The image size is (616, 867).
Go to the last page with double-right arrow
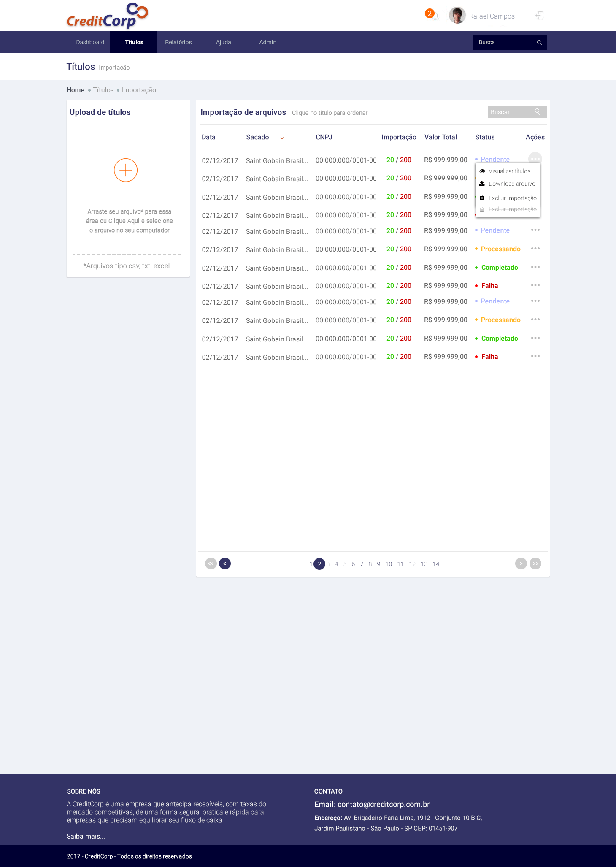pyautogui.click(x=535, y=564)
